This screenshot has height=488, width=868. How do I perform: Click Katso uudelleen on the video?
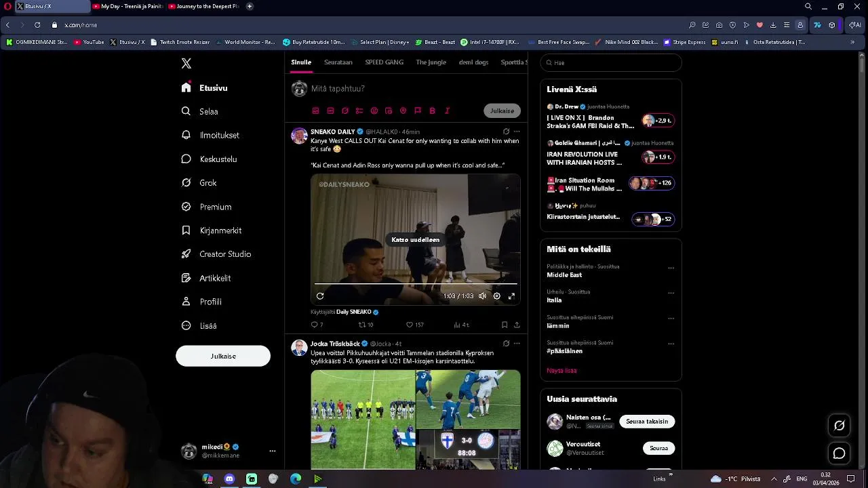click(x=416, y=240)
